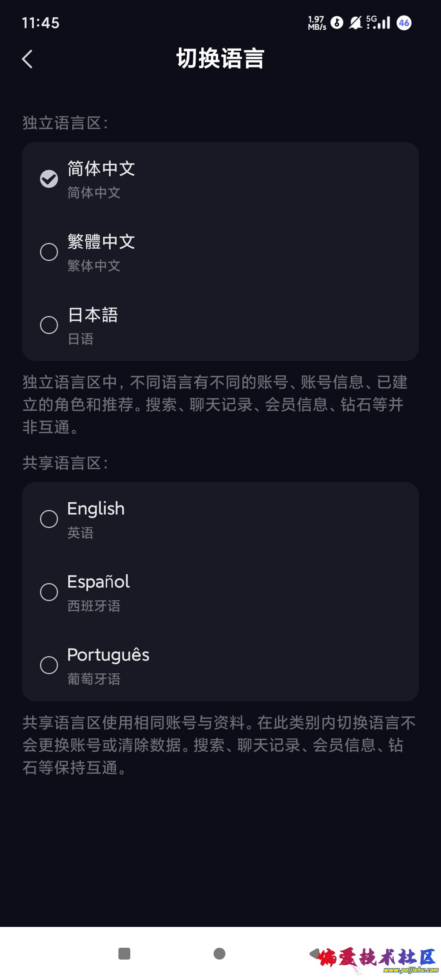
Task: Select the 繁體中文 radio button
Action: click(49, 252)
